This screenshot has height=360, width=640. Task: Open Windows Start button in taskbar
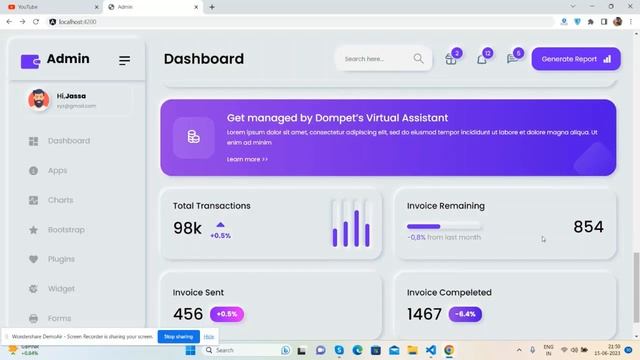click(190, 350)
